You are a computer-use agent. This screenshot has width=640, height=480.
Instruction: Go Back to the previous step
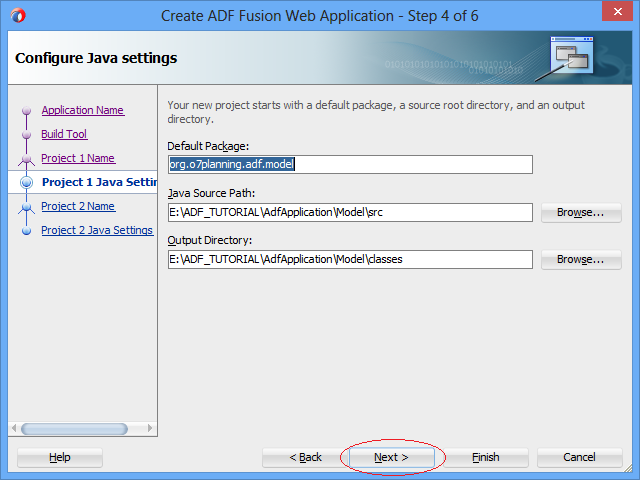[306, 457]
